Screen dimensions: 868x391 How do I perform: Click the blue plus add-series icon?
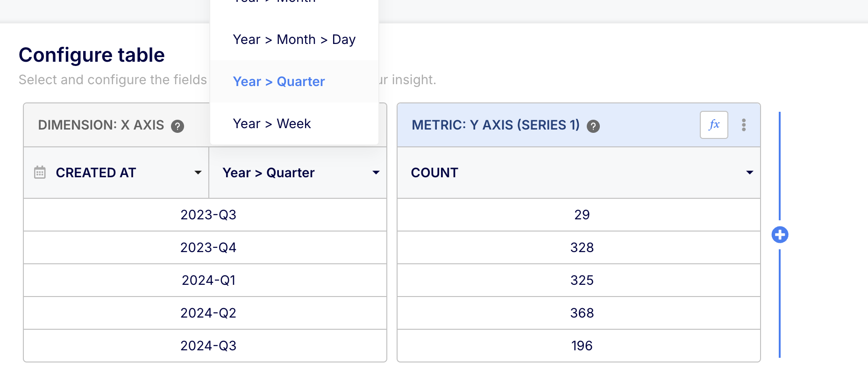780,235
